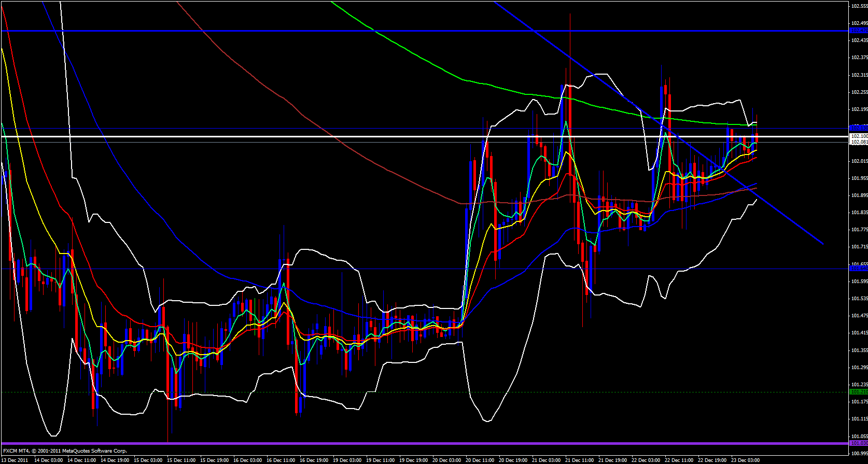Click the '20 Dec 11:00' time axis label
Screen dimensions: 868x464
(x=480, y=460)
